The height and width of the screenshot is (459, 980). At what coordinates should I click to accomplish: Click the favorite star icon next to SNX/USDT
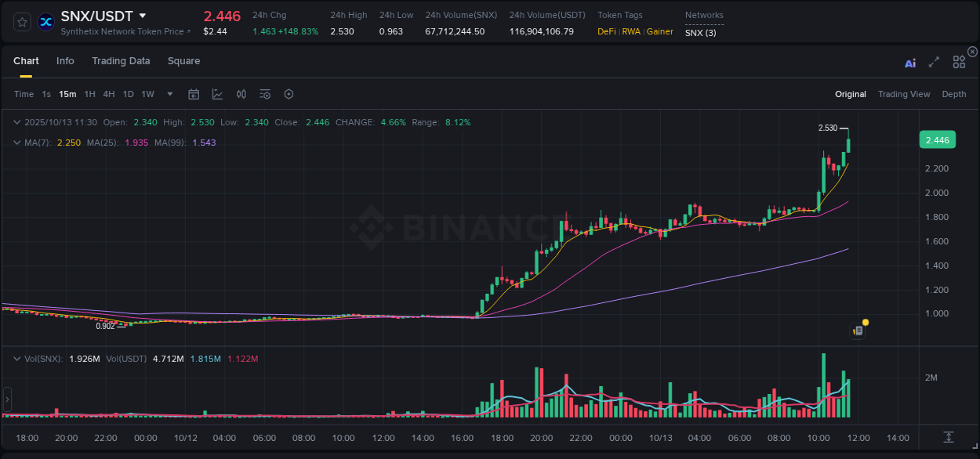21,21
